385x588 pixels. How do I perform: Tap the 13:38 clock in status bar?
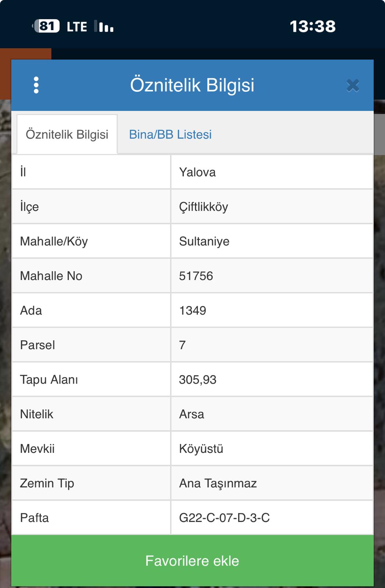[313, 26]
